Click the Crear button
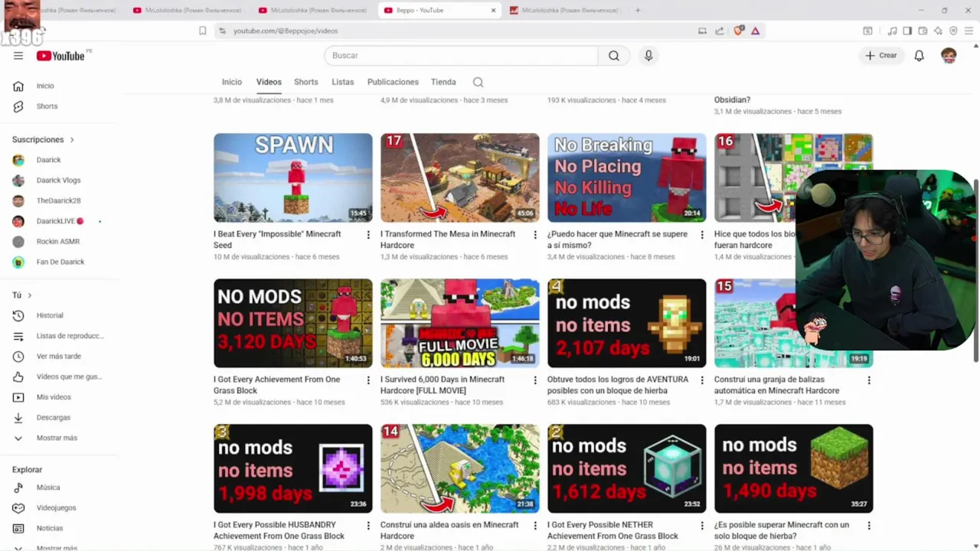 [x=881, y=55]
